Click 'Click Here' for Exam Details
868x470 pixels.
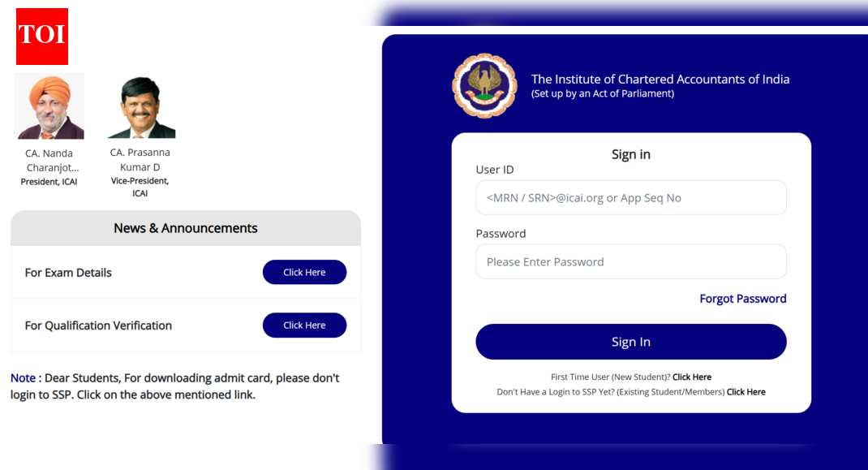304,272
